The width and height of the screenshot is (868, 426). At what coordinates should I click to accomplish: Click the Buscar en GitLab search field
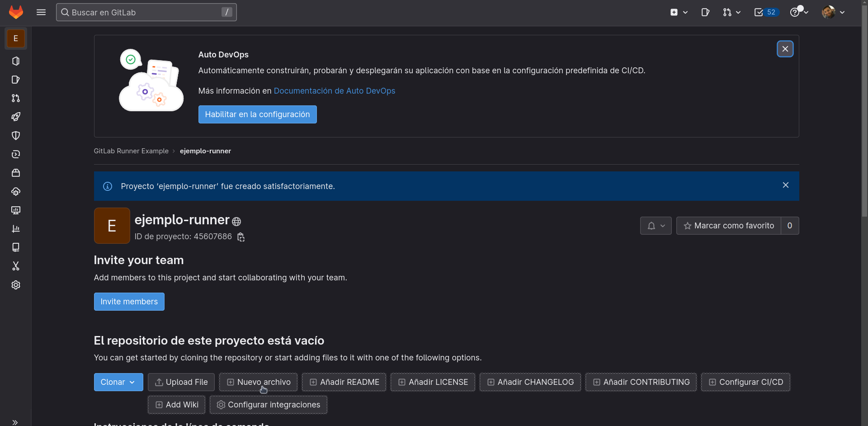(x=146, y=12)
